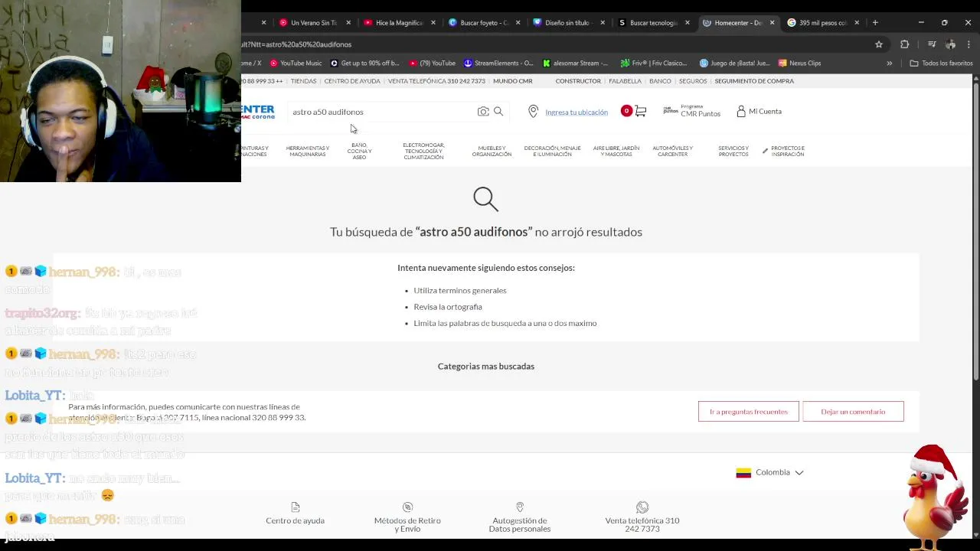Click the Venta telefónica WhatsApp icon
Screen dimensions: 980x551
pyautogui.click(x=642, y=507)
